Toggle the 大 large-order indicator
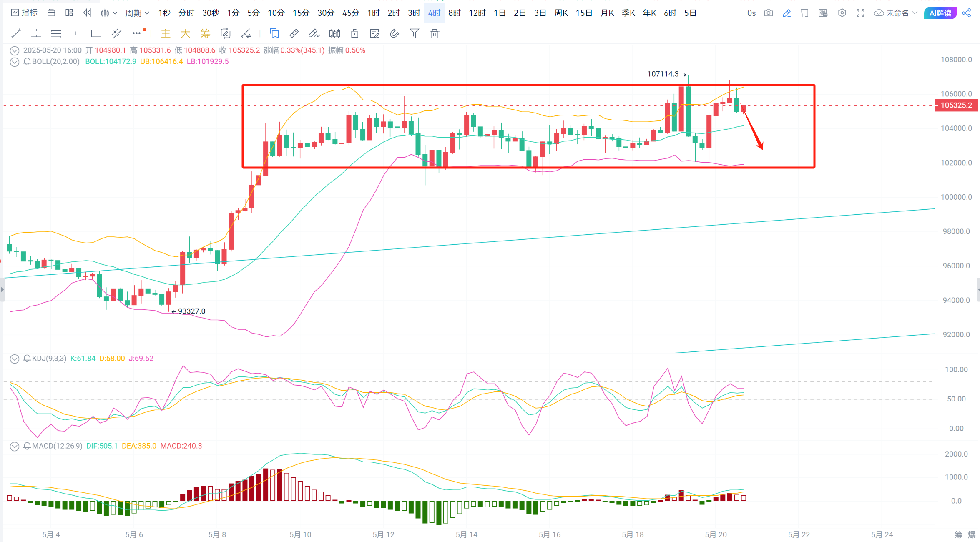Image resolution: width=980 pixels, height=542 pixels. pos(186,33)
